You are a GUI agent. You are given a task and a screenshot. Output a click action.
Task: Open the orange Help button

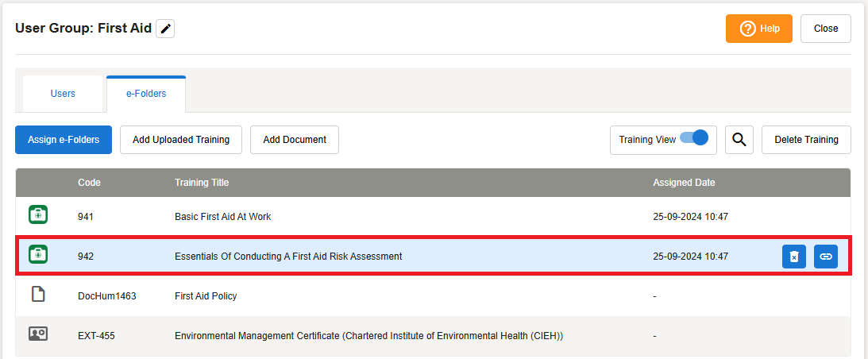pos(758,29)
